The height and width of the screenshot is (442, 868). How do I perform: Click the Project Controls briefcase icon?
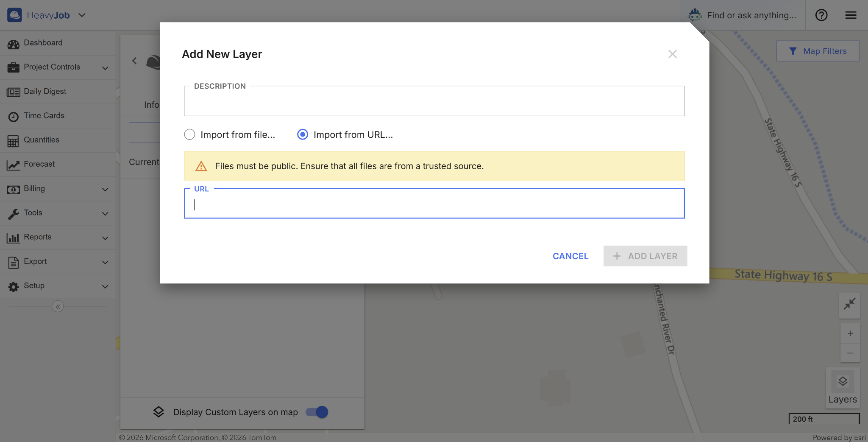pyautogui.click(x=13, y=67)
